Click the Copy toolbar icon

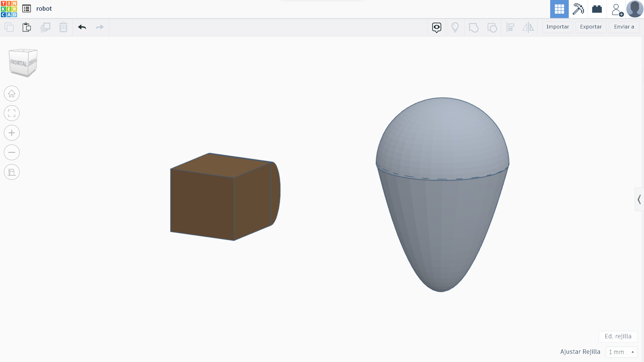point(9,27)
